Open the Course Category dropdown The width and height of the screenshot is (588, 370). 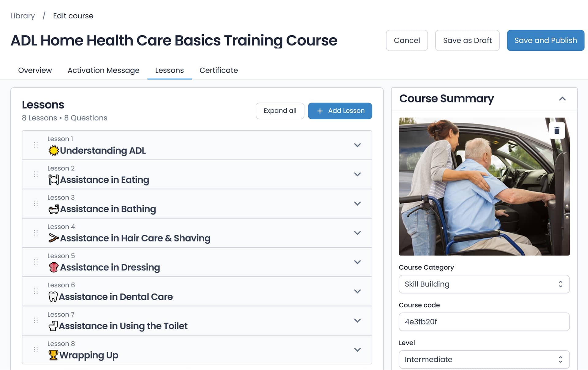tap(484, 284)
